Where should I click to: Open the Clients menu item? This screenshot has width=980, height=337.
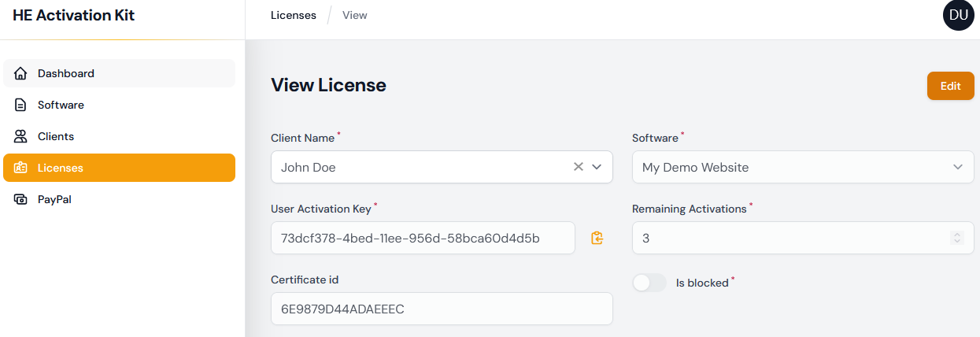[x=56, y=136]
